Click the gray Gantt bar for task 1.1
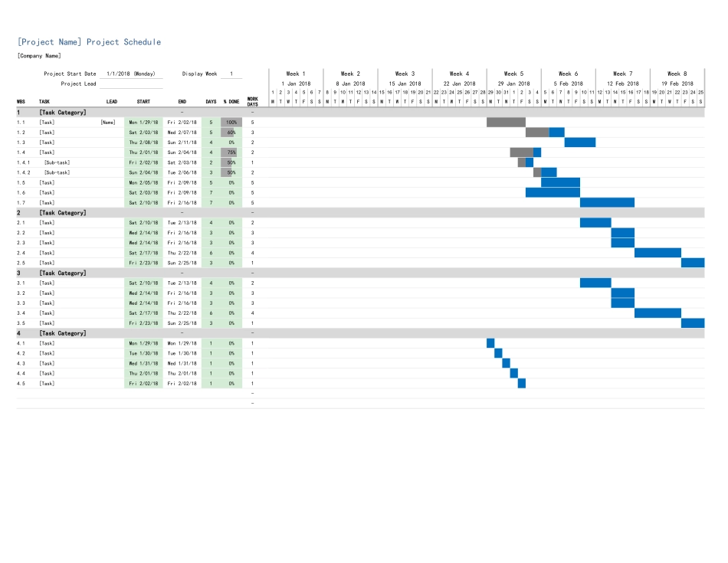 [x=505, y=122]
